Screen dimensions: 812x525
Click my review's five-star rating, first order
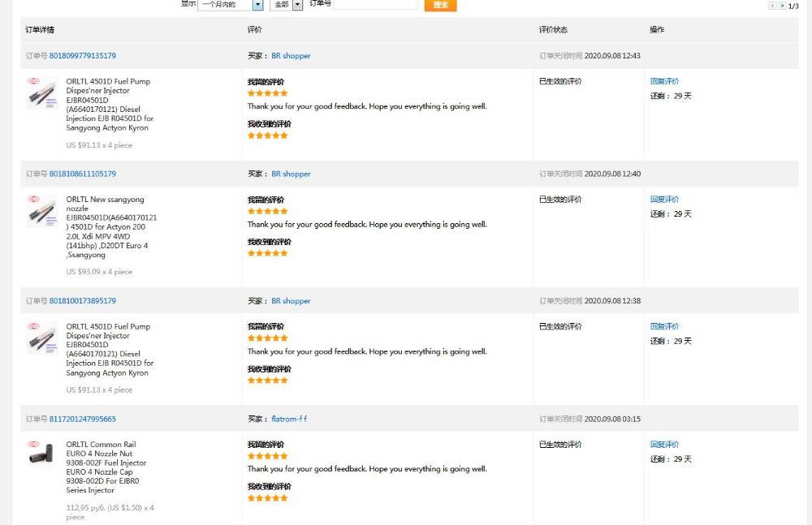(x=267, y=93)
